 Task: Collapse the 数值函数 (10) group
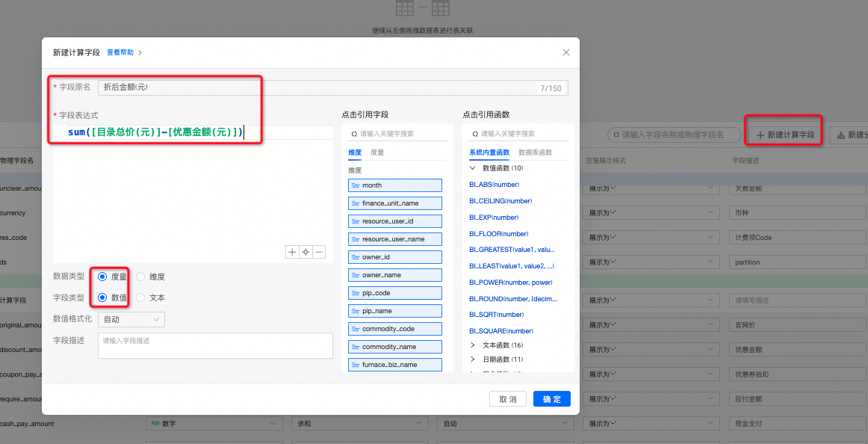[x=473, y=167]
